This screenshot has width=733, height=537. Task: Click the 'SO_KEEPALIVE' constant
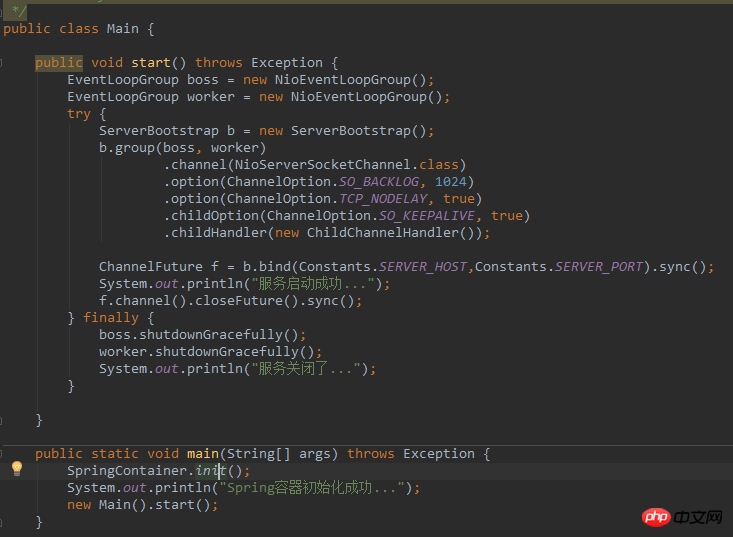[427, 216]
